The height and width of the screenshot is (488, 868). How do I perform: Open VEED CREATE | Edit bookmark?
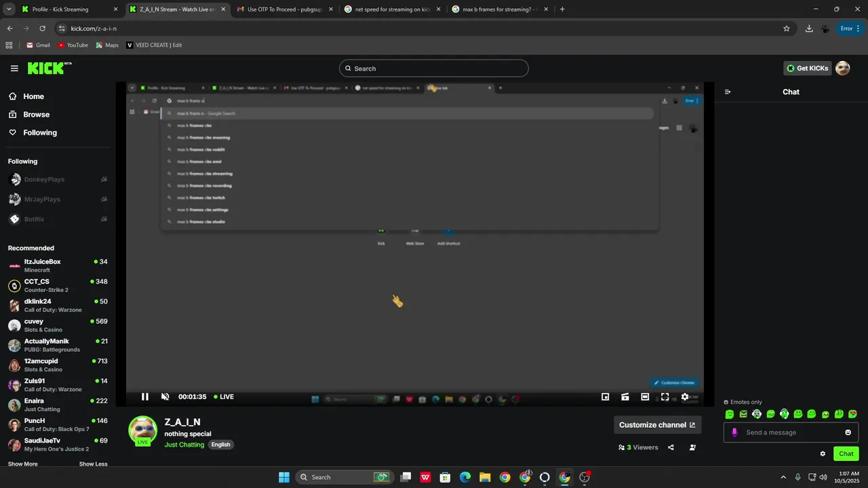pos(154,45)
